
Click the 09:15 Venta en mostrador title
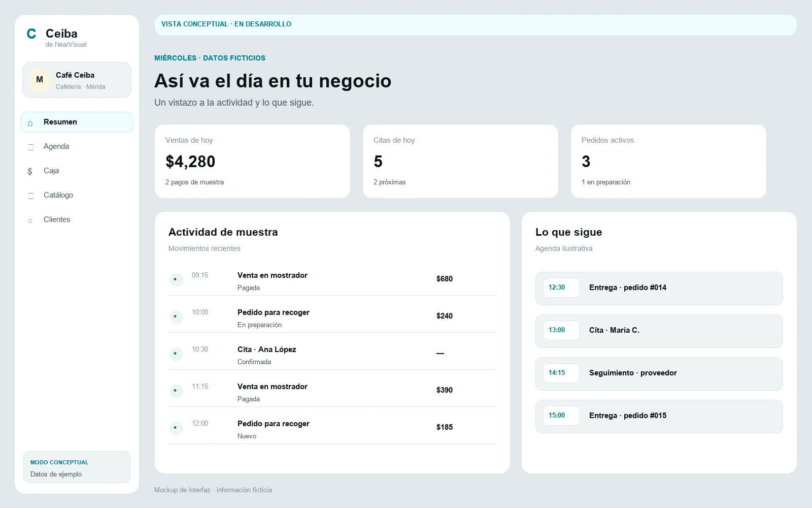(273, 275)
